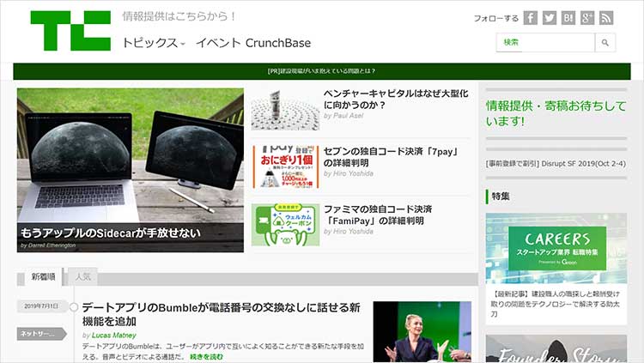Open the Bumble dating app article headline
644x363 pixels.
[221, 314]
